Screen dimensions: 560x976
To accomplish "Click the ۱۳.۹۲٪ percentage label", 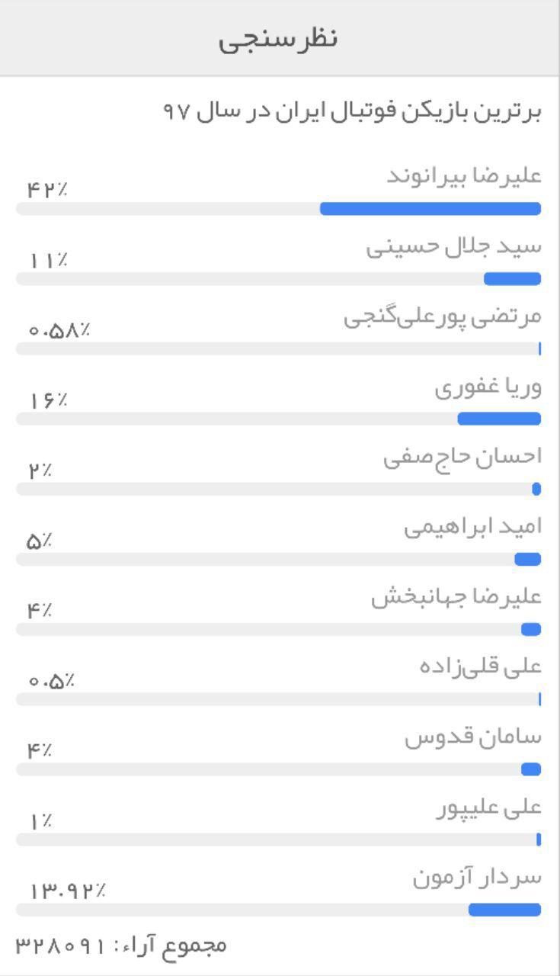I will point(68,890).
